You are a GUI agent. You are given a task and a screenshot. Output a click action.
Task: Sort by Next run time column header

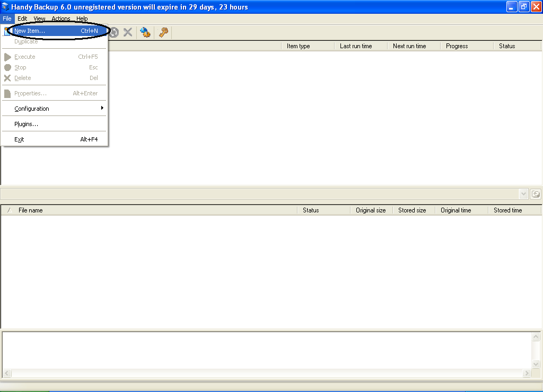(414, 46)
